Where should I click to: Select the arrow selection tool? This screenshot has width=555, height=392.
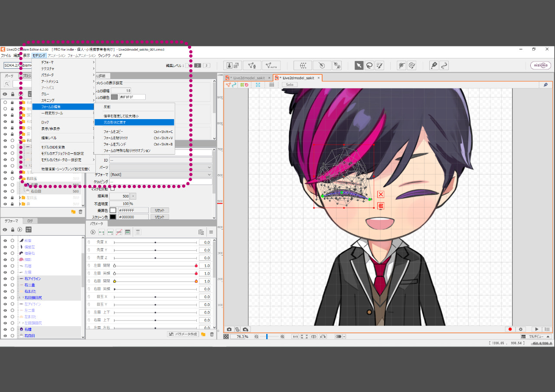pos(359,65)
